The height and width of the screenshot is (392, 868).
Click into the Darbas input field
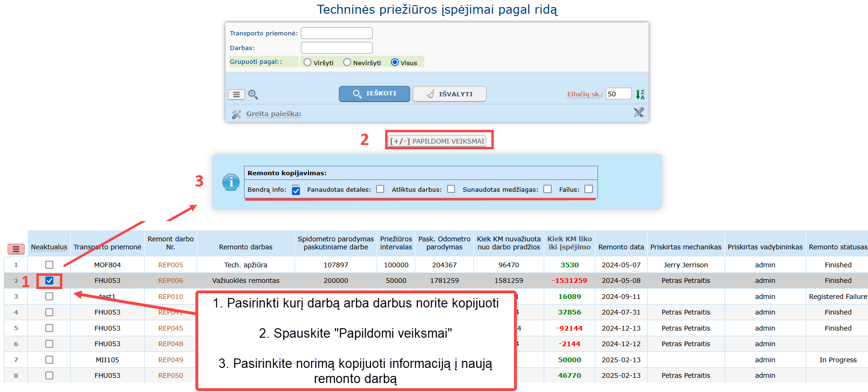point(337,48)
